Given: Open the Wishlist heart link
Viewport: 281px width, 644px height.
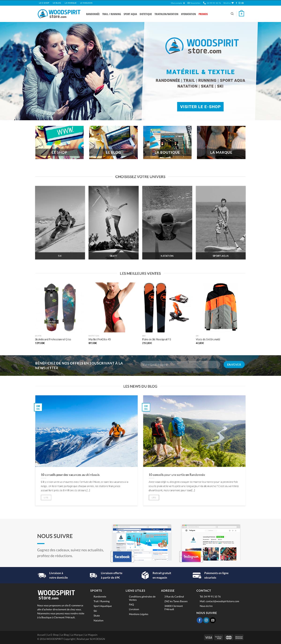Looking at the screenshot, I should tap(228, 3).
